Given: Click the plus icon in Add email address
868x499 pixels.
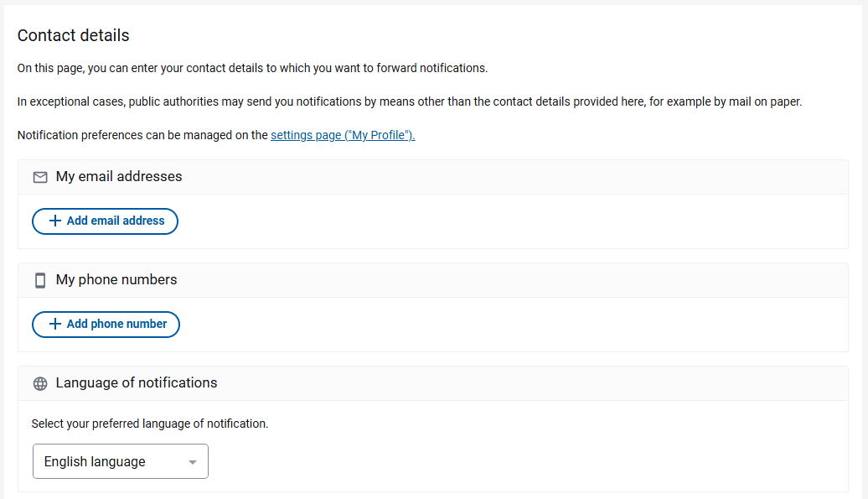Looking at the screenshot, I should coord(55,221).
